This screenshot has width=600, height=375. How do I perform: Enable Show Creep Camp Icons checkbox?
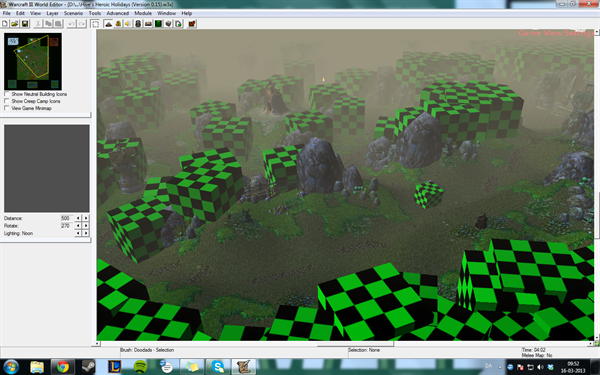click(x=7, y=101)
